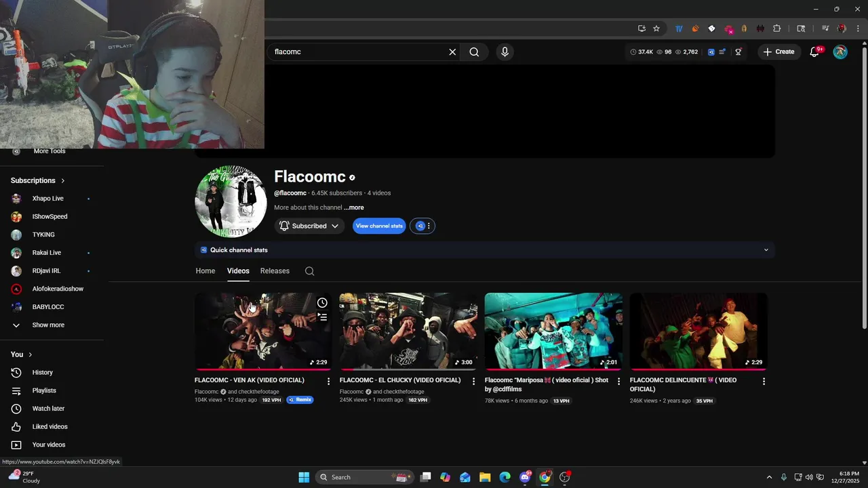This screenshot has height=488, width=868.
Task: Select the Videos tab
Action: click(238, 270)
